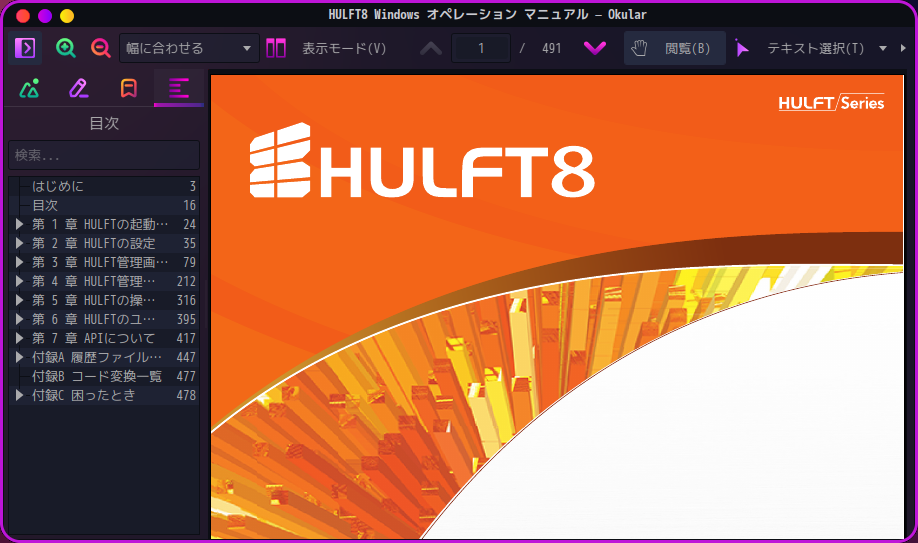Select はじめに contents entry
Image resolution: width=918 pixels, height=543 pixels.
[104, 186]
